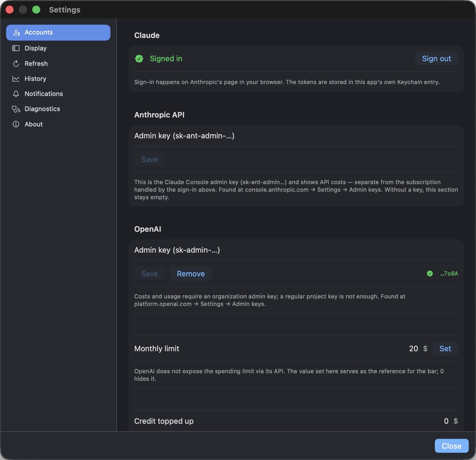
Task: Click the Credit topped up value 0
Action: tap(446, 421)
